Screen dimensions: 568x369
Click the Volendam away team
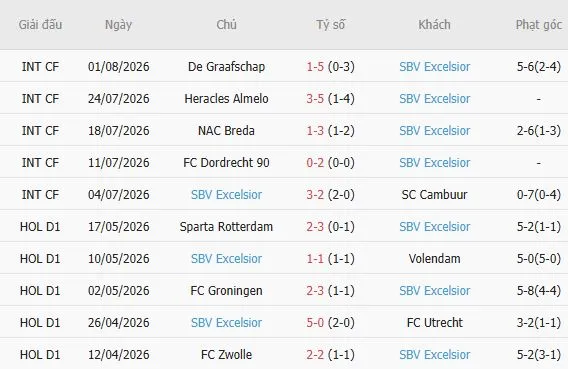point(434,259)
